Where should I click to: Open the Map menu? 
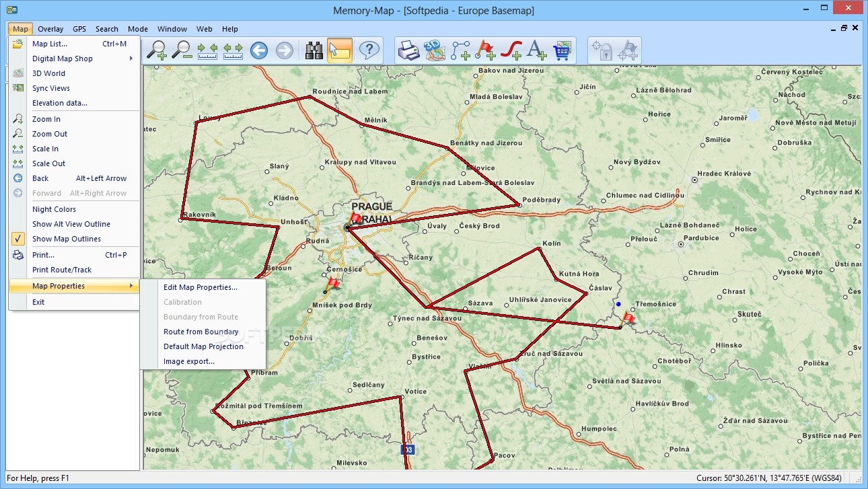pos(20,29)
